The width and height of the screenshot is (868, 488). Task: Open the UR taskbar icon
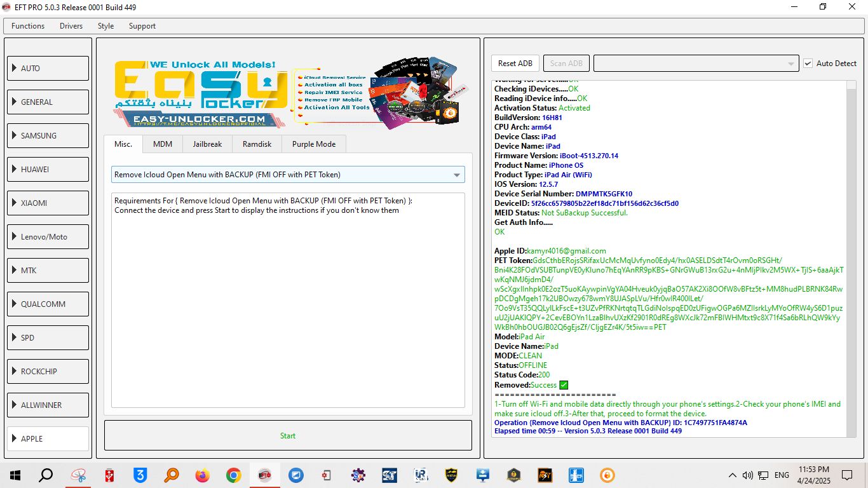point(421,475)
